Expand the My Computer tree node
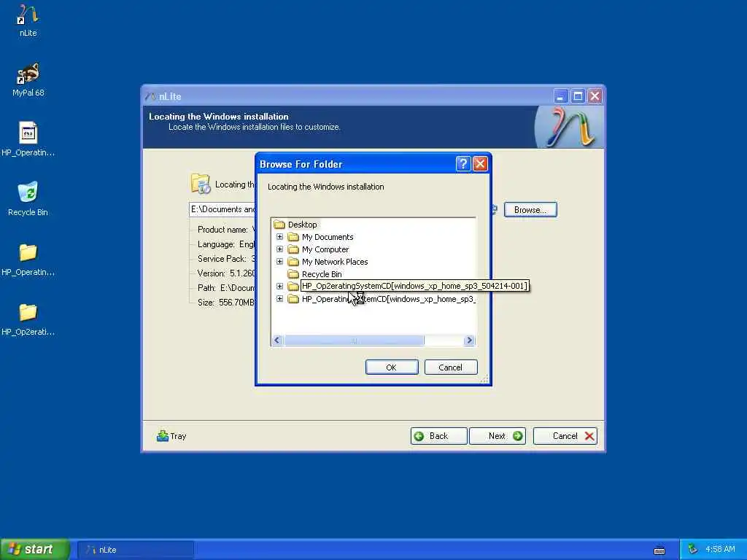The image size is (747, 560). (x=279, y=249)
